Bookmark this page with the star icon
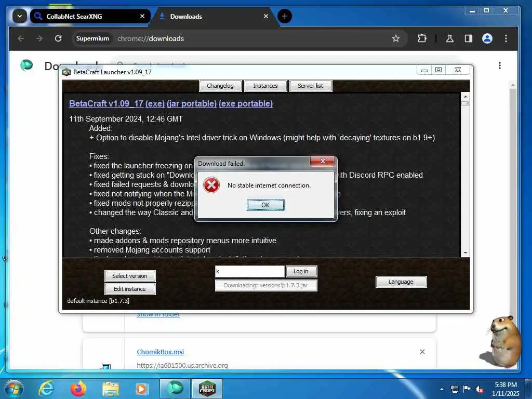 (395, 38)
